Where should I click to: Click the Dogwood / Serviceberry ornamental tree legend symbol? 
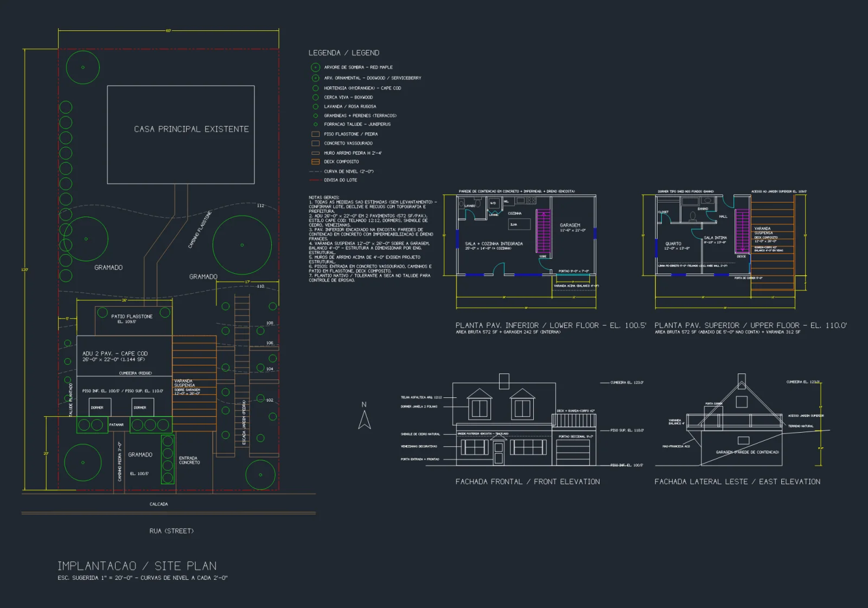[315, 78]
